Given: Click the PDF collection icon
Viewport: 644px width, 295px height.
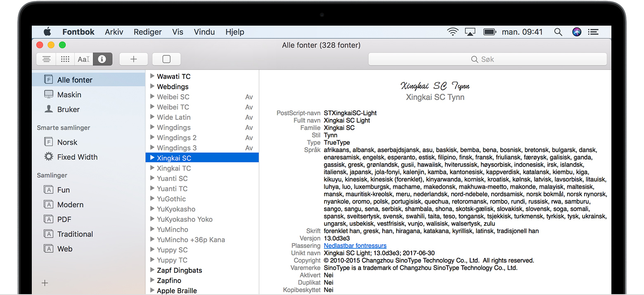Looking at the screenshot, I should coord(49,219).
